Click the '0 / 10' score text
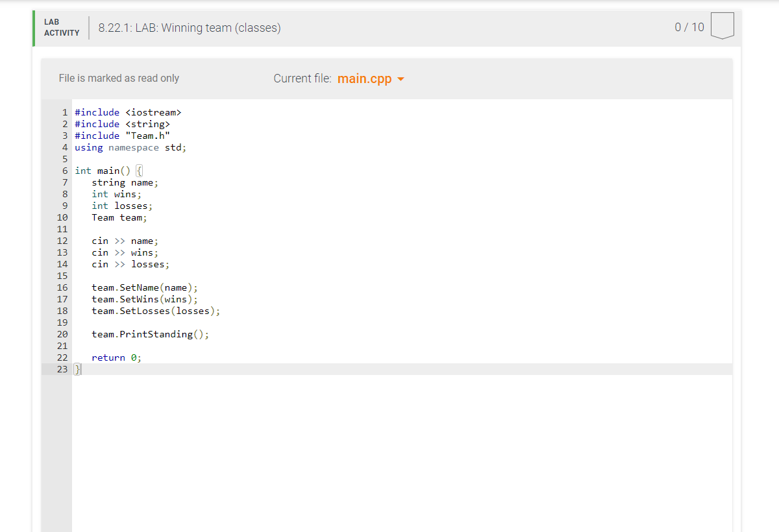 click(x=689, y=27)
